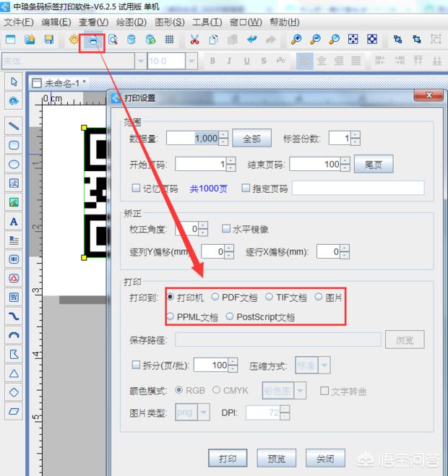
Task: Expand the 图片类型 png dropdown
Action: 204,412
